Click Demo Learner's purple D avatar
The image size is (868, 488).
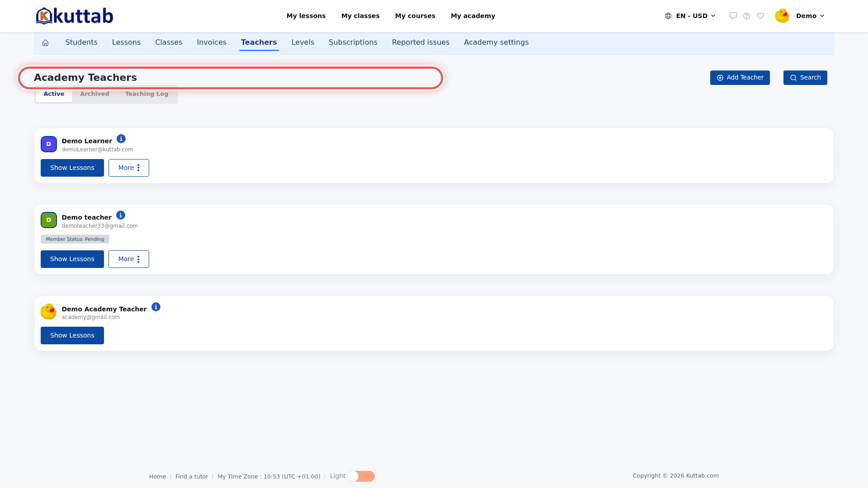[49, 144]
